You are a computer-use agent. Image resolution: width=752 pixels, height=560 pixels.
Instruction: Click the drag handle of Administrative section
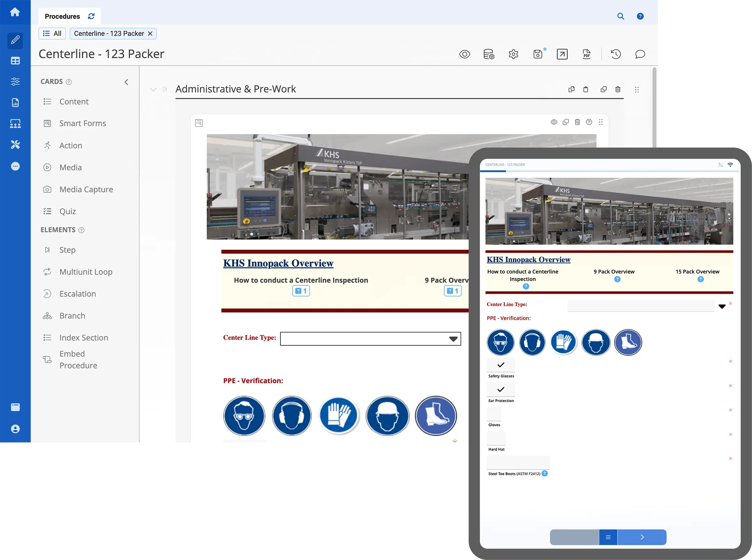tap(637, 90)
